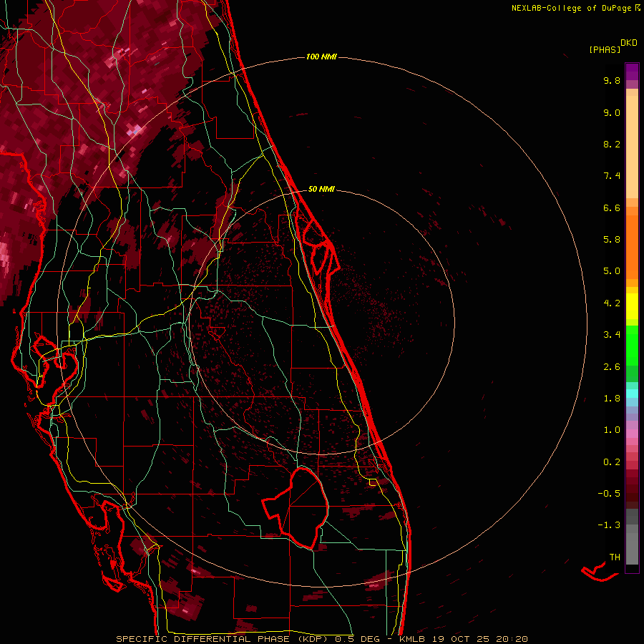Click the DKD label above the scale

[x=629, y=43]
